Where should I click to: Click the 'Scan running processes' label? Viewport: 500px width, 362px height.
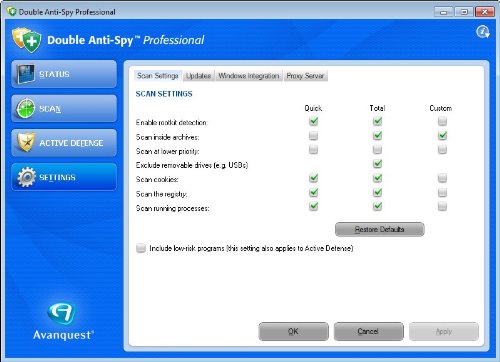tap(173, 208)
